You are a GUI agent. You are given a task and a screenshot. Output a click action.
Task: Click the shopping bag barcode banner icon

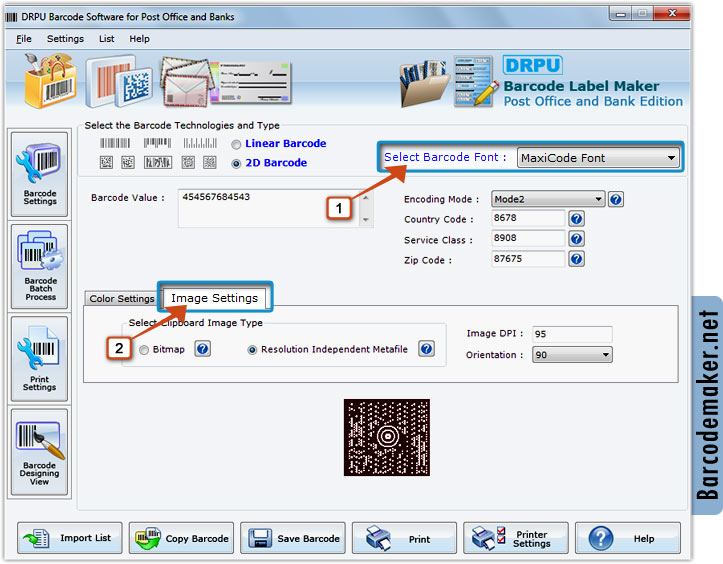[x=50, y=80]
